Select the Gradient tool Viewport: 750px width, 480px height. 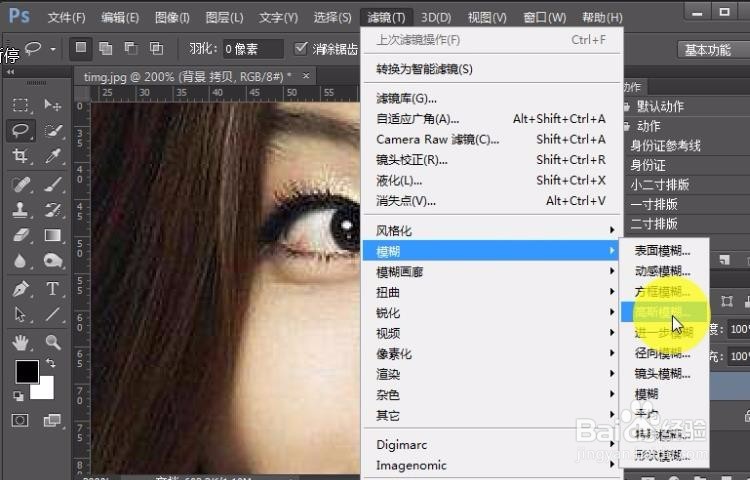click(53, 235)
